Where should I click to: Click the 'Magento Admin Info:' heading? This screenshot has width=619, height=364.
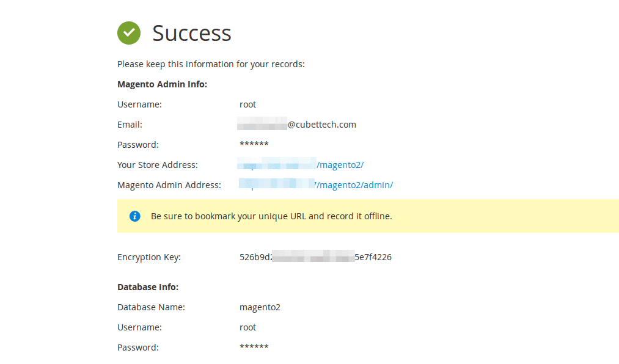[x=163, y=84]
